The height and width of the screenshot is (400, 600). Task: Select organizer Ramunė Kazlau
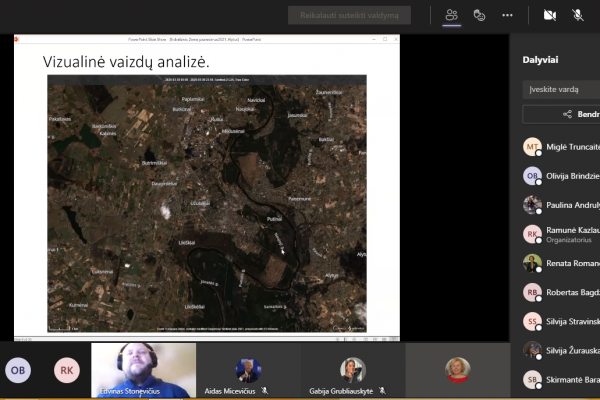point(561,234)
